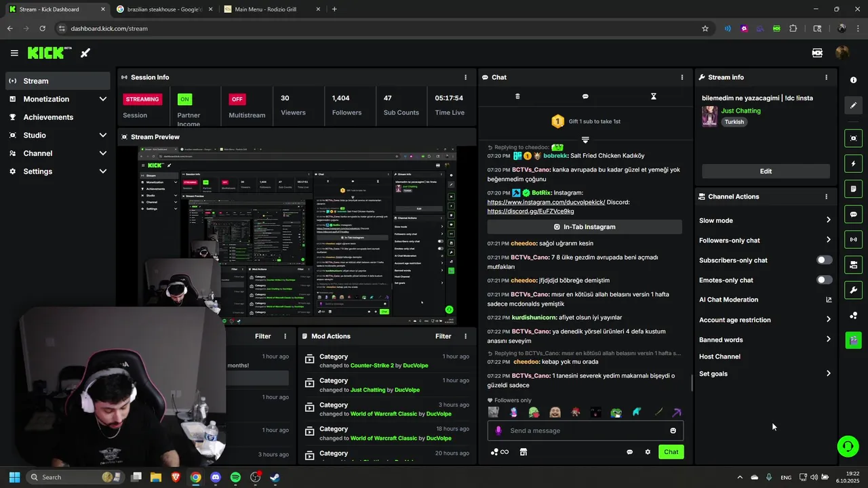The width and height of the screenshot is (868, 488).
Task: Open the user avatar menu at top right
Action: click(842, 53)
